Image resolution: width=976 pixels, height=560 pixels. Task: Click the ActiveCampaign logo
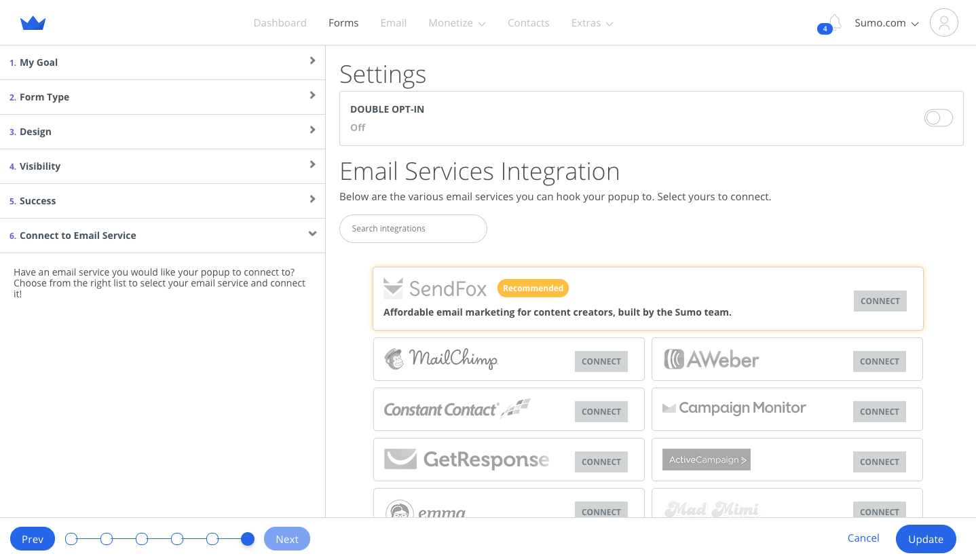(x=706, y=460)
